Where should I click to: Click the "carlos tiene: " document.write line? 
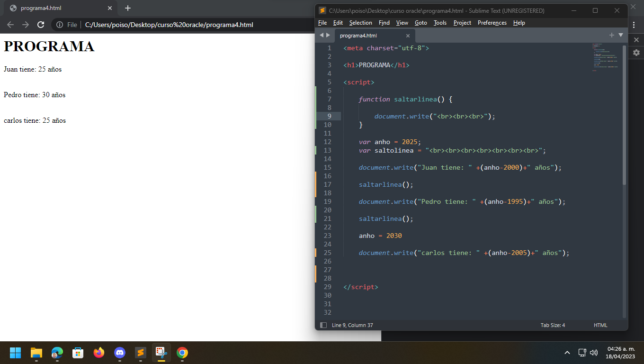[464, 253]
